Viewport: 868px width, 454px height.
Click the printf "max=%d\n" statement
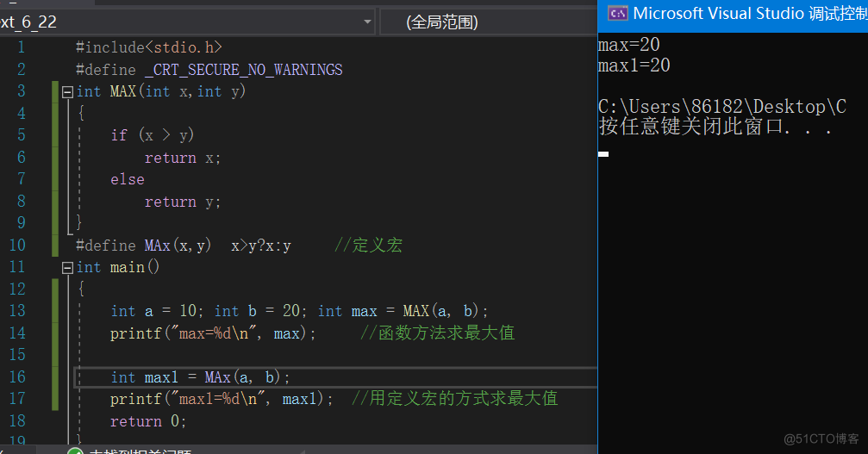tap(213, 333)
